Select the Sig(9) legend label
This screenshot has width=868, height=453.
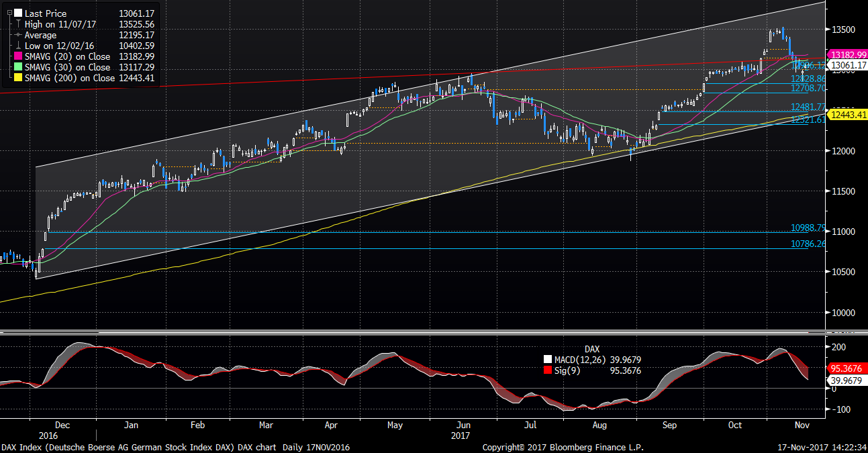[567, 370]
